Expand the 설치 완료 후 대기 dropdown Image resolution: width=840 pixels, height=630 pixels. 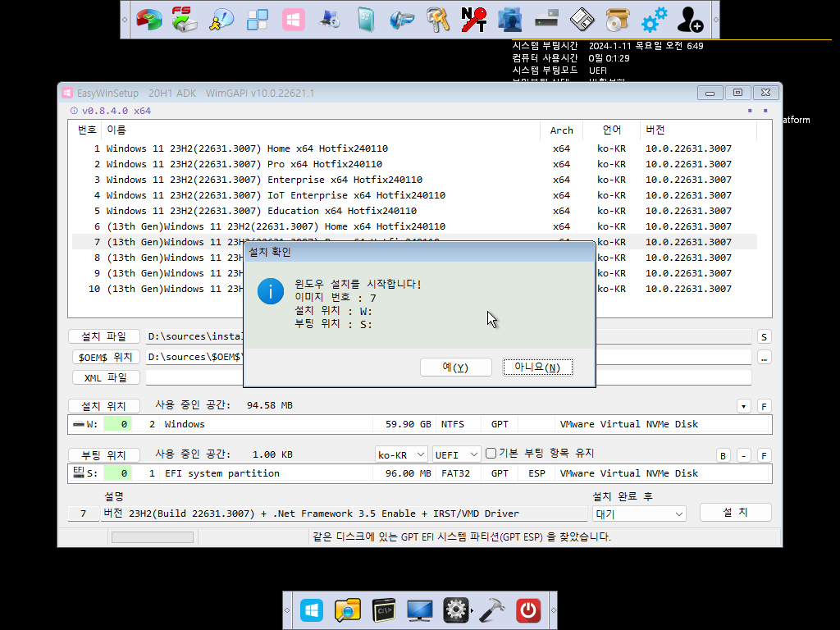[639, 514]
